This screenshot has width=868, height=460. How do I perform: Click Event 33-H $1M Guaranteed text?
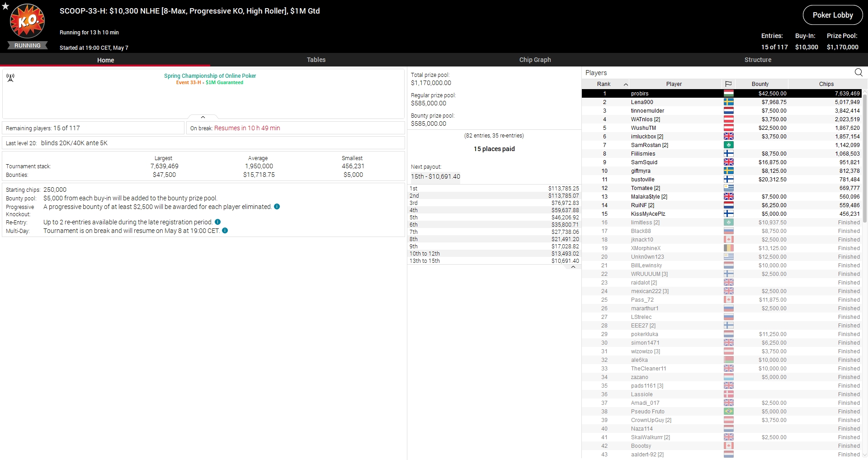pos(210,82)
